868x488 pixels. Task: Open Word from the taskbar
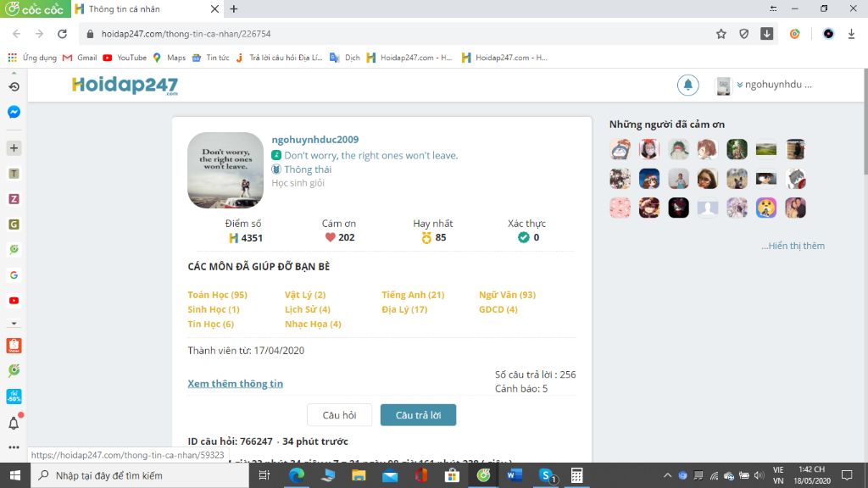pyautogui.click(x=515, y=475)
